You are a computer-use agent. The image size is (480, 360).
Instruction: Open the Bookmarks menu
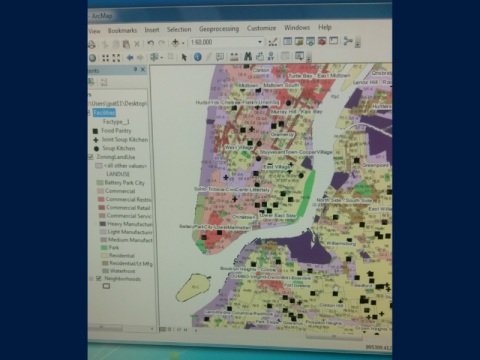[x=122, y=30]
